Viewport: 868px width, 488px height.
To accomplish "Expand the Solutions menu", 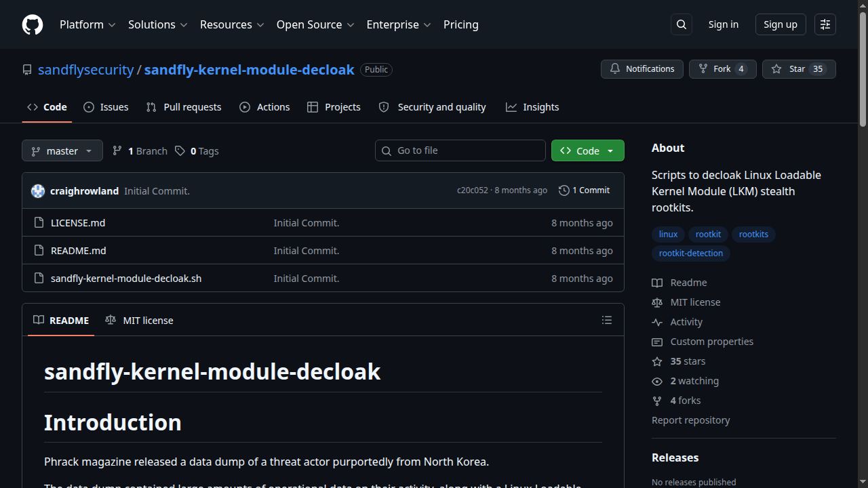I will click(157, 24).
